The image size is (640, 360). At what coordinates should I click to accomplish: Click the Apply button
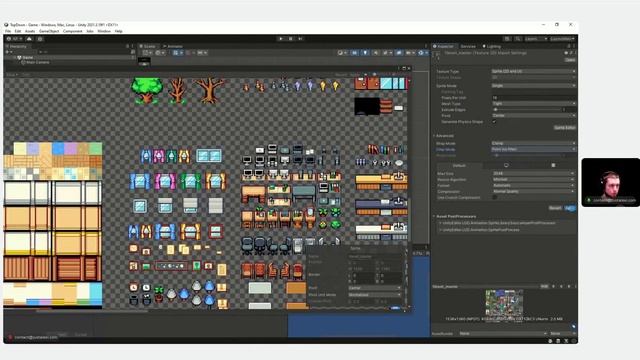tap(570, 208)
